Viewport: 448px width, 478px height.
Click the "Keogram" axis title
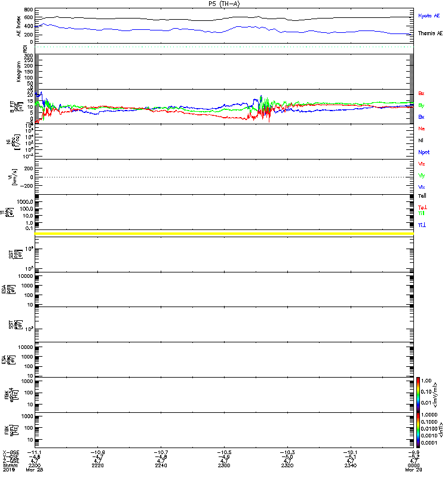point(19,71)
